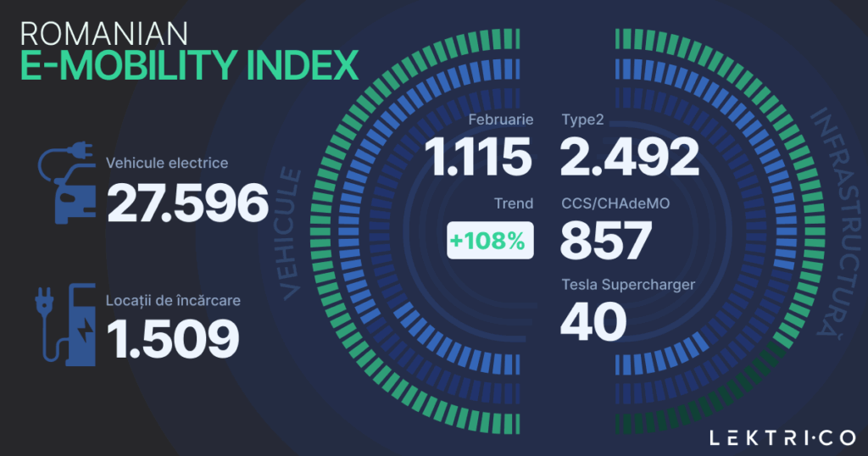The width and height of the screenshot is (868, 456).
Task: Click the Tesla Supercharger count 40
Action: (x=593, y=322)
